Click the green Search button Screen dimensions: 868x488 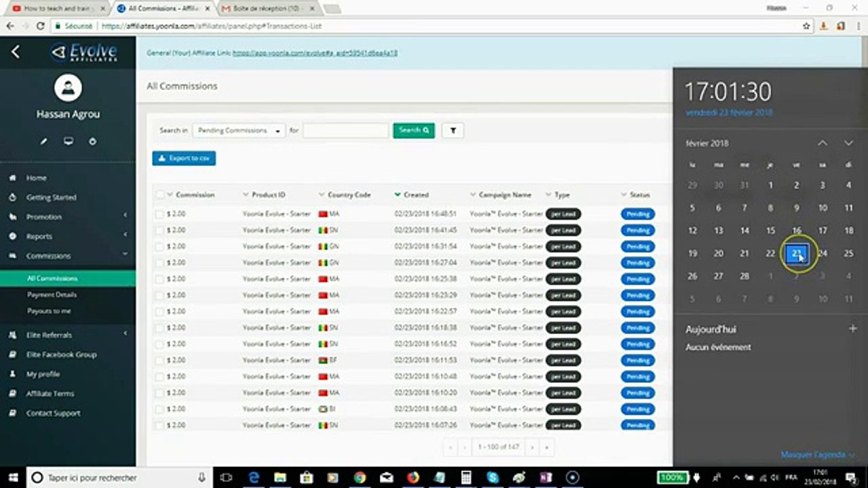pyautogui.click(x=414, y=130)
